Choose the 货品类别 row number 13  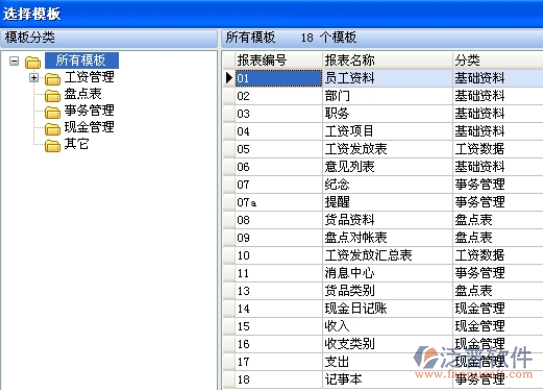pyautogui.click(x=279, y=291)
